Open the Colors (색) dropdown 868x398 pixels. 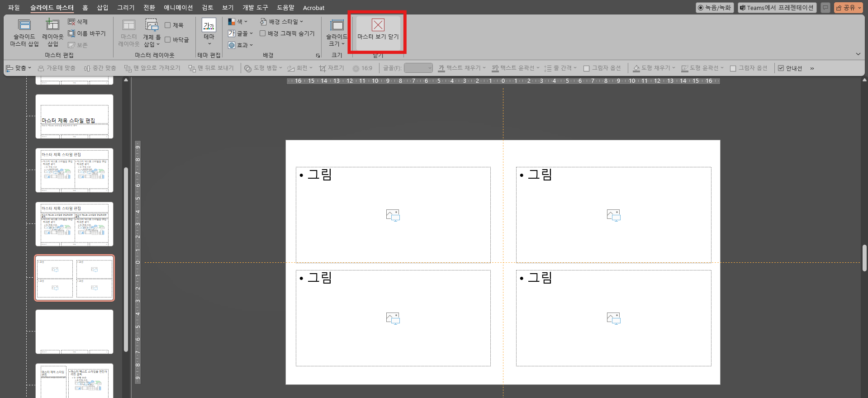click(x=238, y=22)
